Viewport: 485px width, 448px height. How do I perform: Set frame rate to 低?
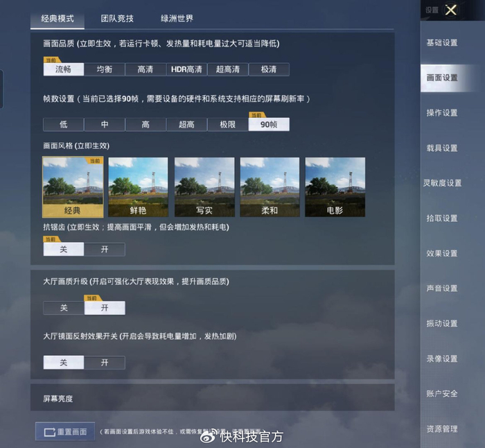(x=64, y=124)
